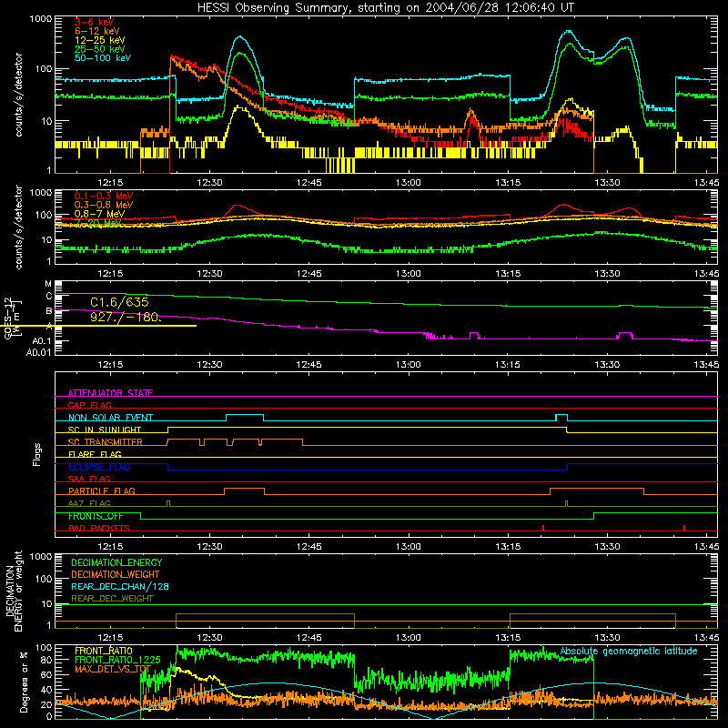Select the FLARE_FLAG label
Image resolution: width=728 pixels, height=728 pixels.
point(95,454)
